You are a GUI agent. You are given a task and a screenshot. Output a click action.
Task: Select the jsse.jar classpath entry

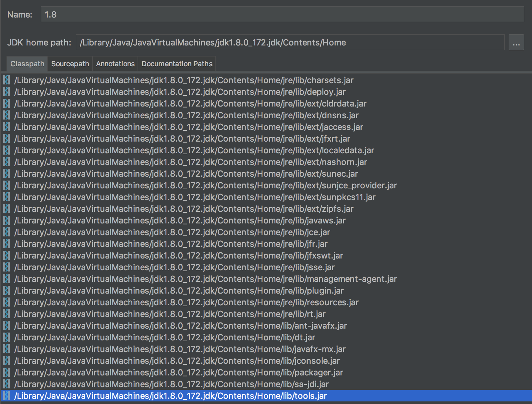tap(266, 267)
